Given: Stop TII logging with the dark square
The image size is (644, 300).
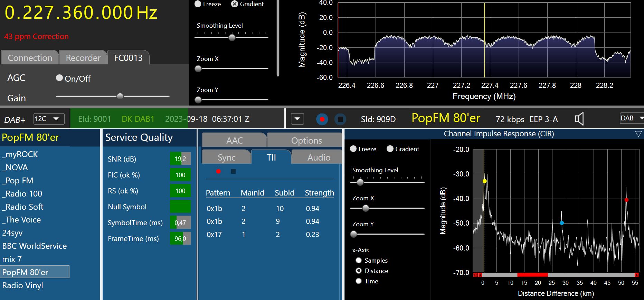Looking at the screenshot, I should (x=233, y=171).
